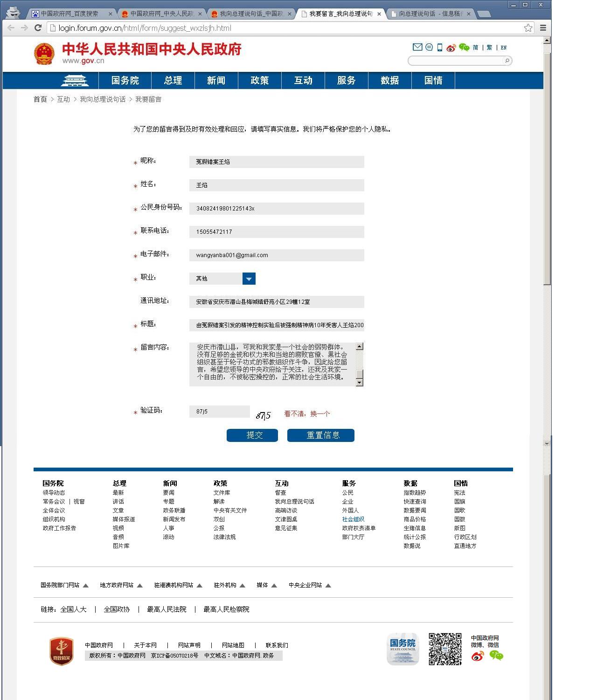This screenshot has width=597, height=700.
Task: Open the 职业 dropdown showing 其他
Action: 249,279
